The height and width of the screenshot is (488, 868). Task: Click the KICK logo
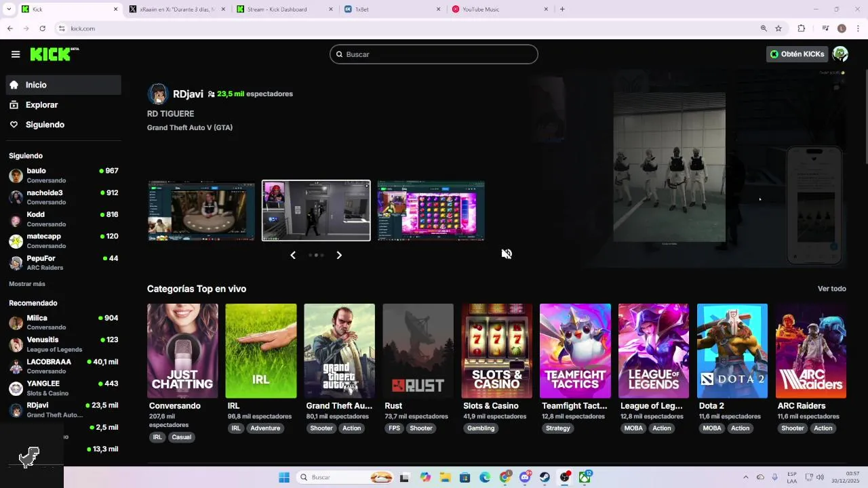tap(54, 54)
